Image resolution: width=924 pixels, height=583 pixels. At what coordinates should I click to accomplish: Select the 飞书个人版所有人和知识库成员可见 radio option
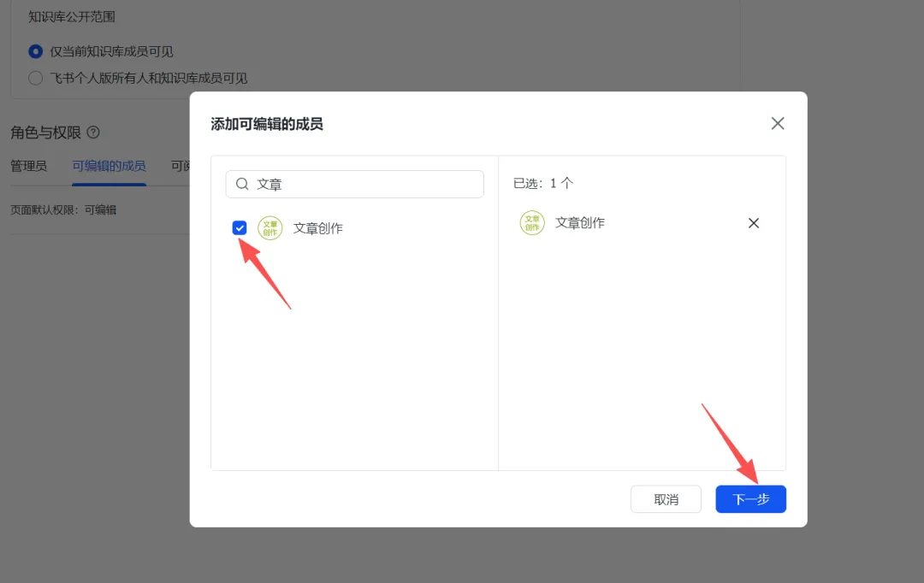coord(35,78)
